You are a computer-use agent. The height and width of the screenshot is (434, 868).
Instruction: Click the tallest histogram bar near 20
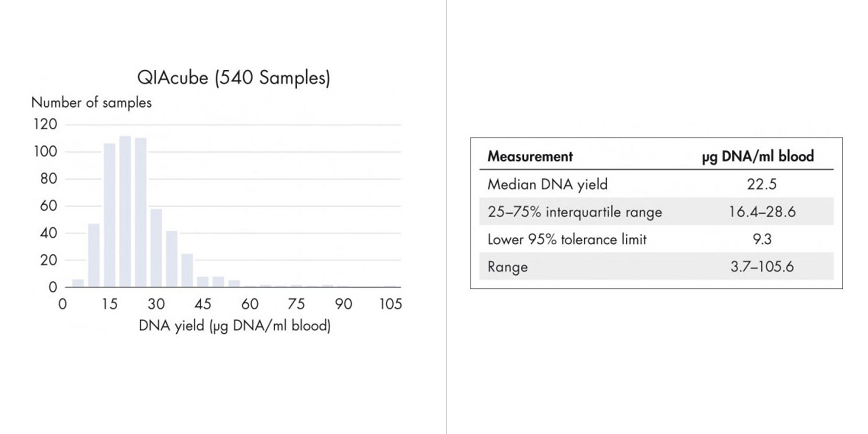[x=125, y=211]
